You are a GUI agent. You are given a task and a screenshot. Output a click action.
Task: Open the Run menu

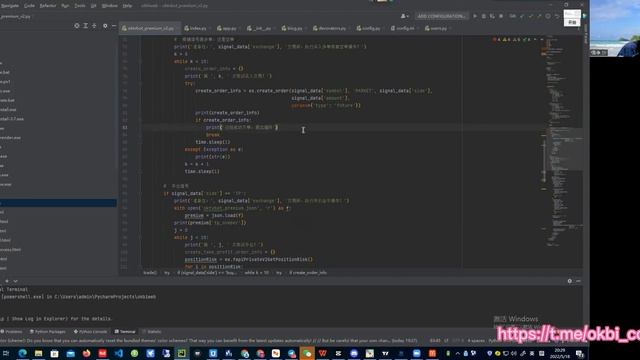pyautogui.click(x=65, y=6)
